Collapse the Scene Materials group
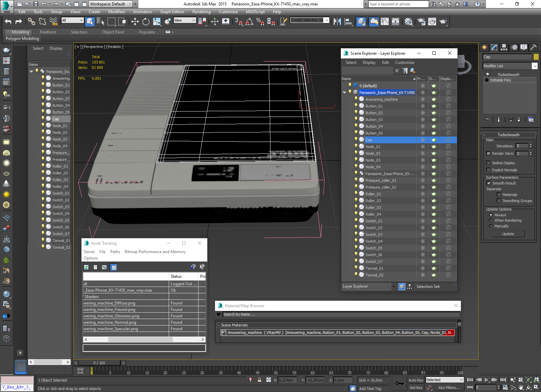The width and height of the screenshot is (541, 392). pos(219,325)
